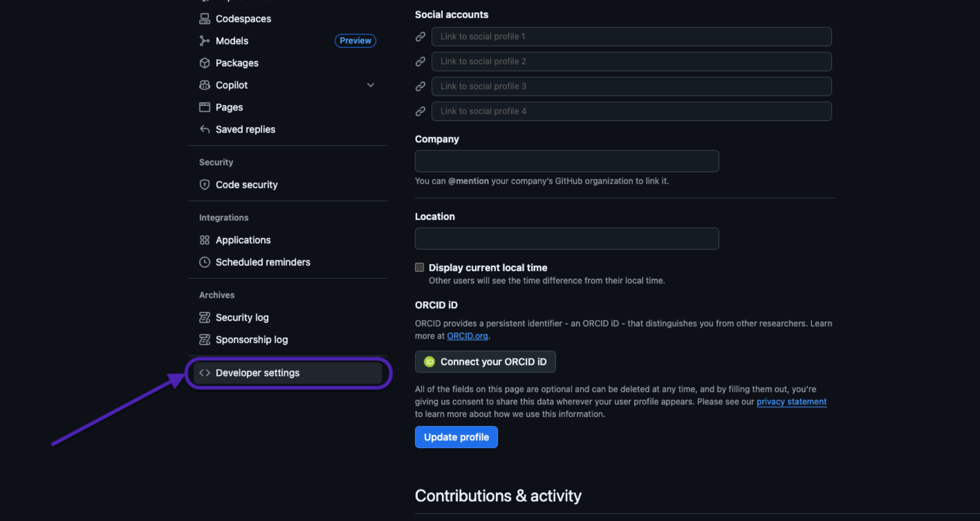Image resolution: width=980 pixels, height=521 pixels.
Task: Focus the Company text field
Action: [567, 161]
